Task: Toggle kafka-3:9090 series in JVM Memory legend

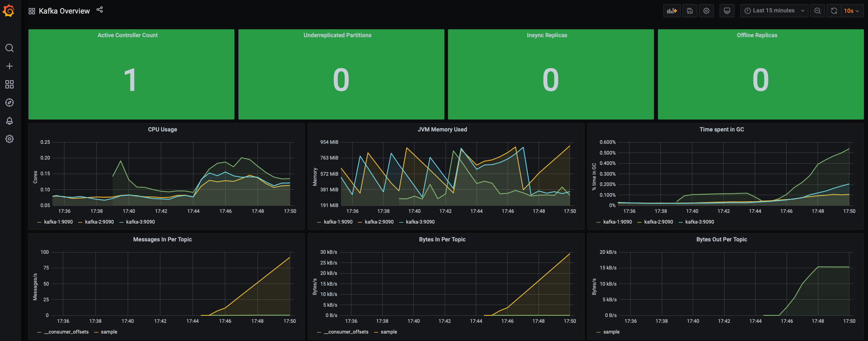Action: point(420,222)
